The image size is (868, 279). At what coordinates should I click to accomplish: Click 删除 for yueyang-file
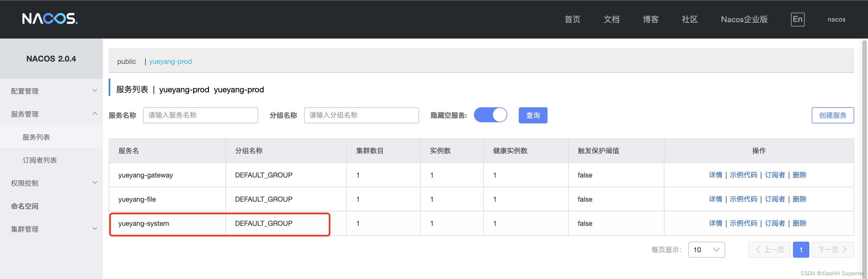point(799,199)
